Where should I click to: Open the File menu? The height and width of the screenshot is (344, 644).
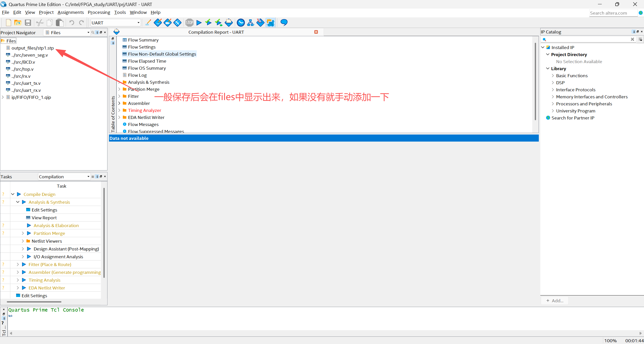6,12
